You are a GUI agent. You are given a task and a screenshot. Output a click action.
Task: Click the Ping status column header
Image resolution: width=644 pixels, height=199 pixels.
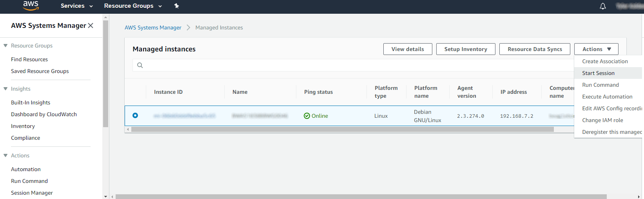(x=318, y=92)
